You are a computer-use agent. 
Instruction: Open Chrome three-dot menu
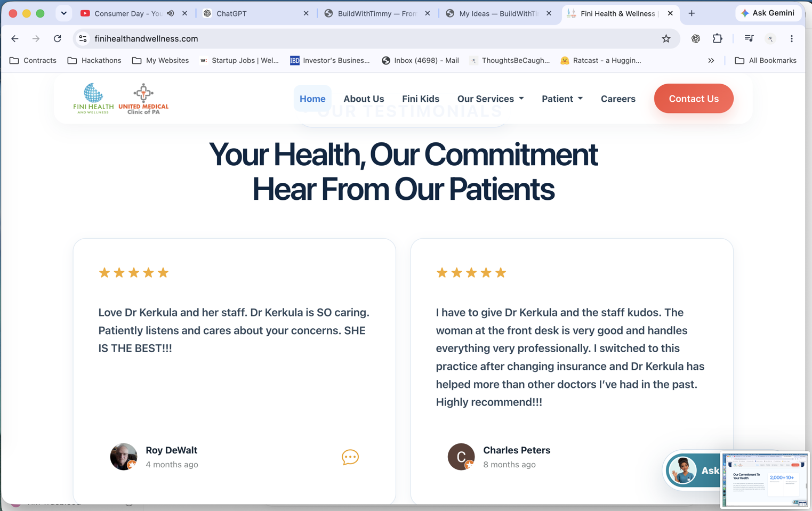point(792,38)
